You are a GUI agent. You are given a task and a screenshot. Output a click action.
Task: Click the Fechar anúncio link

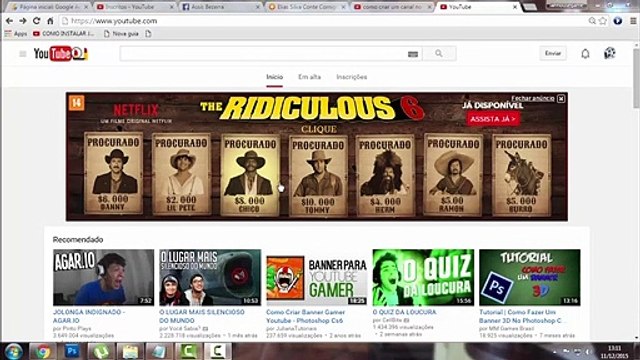[533, 98]
